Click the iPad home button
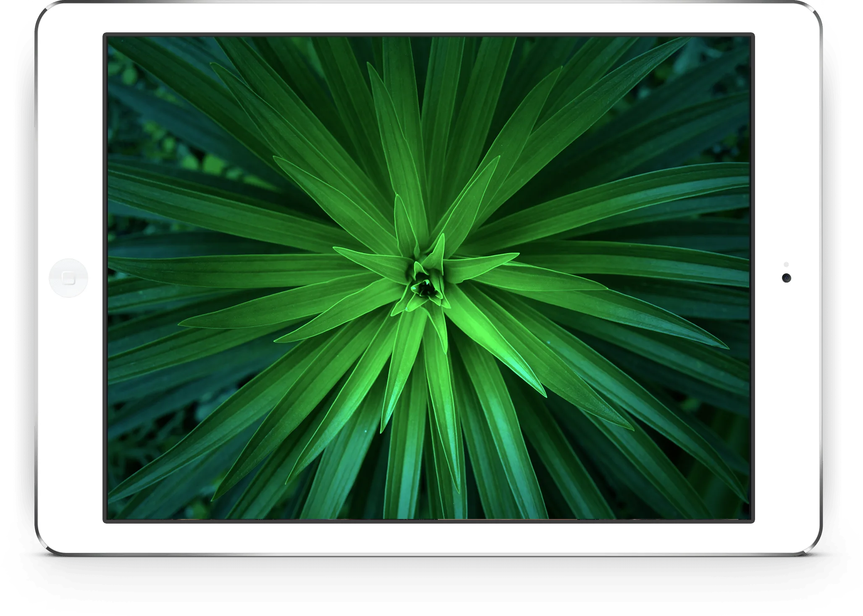The width and height of the screenshot is (863, 616). (x=68, y=278)
